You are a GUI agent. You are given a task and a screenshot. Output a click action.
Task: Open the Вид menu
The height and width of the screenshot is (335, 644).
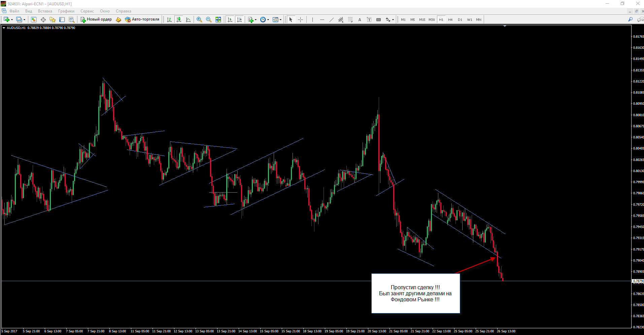coord(29,11)
